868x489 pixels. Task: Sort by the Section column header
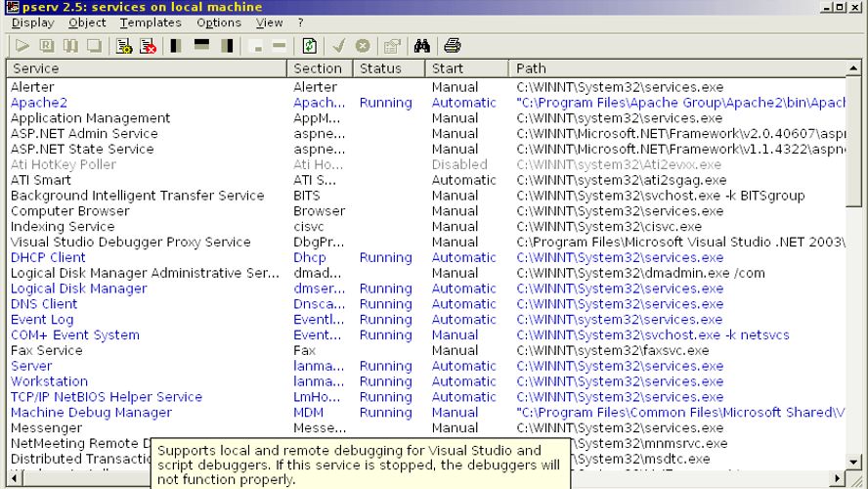click(x=320, y=68)
